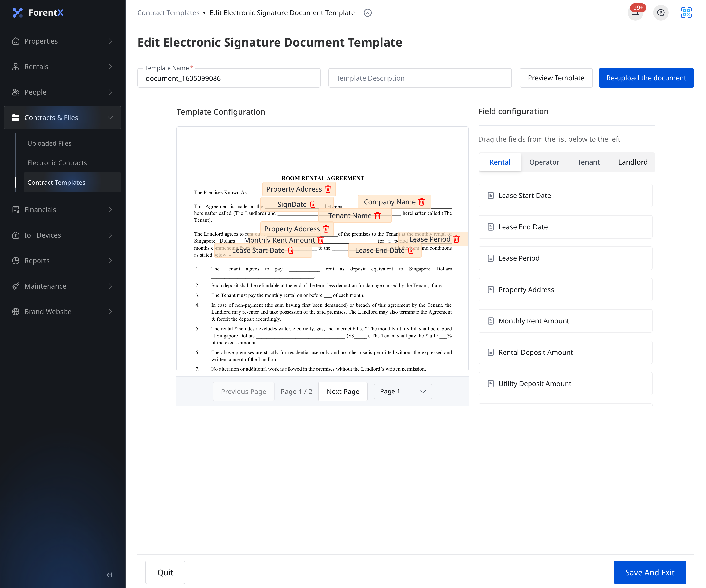Select the Rental tab
This screenshot has width=706, height=588.
click(x=500, y=162)
